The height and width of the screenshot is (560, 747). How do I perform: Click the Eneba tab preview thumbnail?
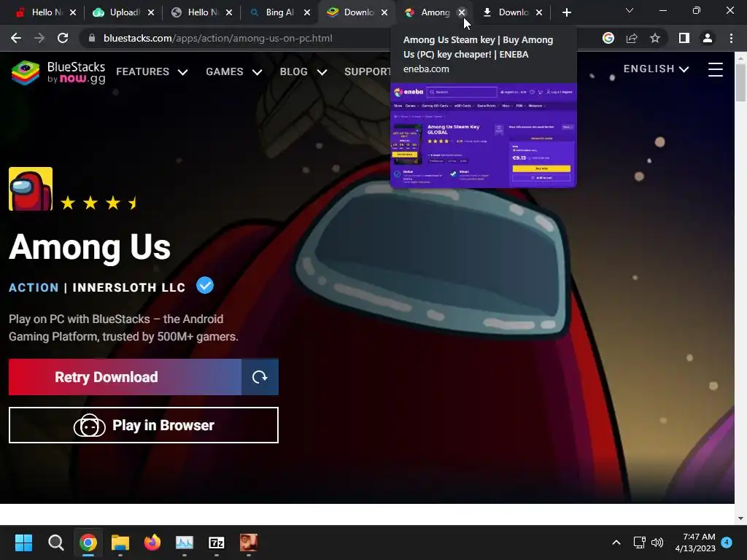pos(484,136)
